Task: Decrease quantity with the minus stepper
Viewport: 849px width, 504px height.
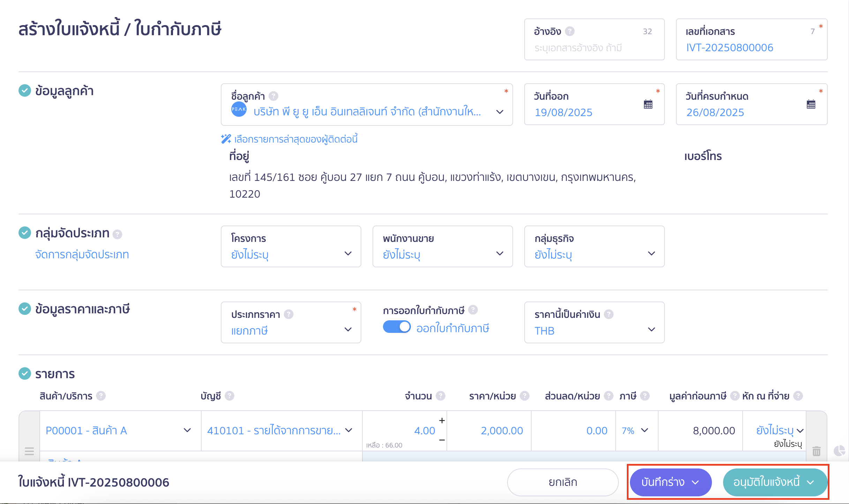Action: pyautogui.click(x=442, y=440)
